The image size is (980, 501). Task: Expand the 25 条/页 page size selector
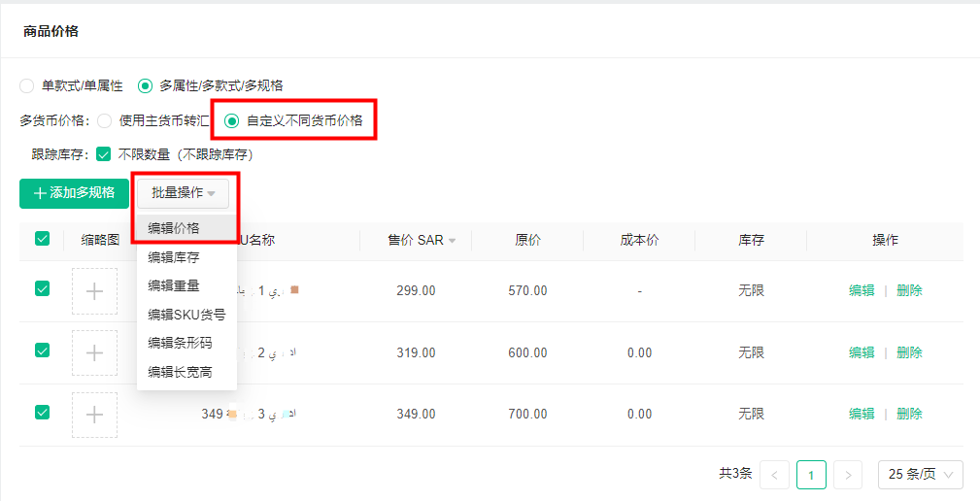coord(920,475)
